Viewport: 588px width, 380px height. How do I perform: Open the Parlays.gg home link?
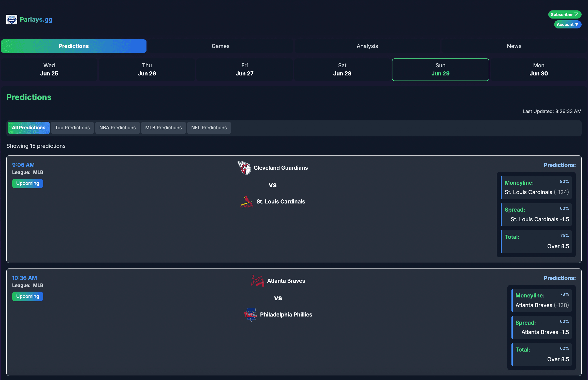click(36, 20)
